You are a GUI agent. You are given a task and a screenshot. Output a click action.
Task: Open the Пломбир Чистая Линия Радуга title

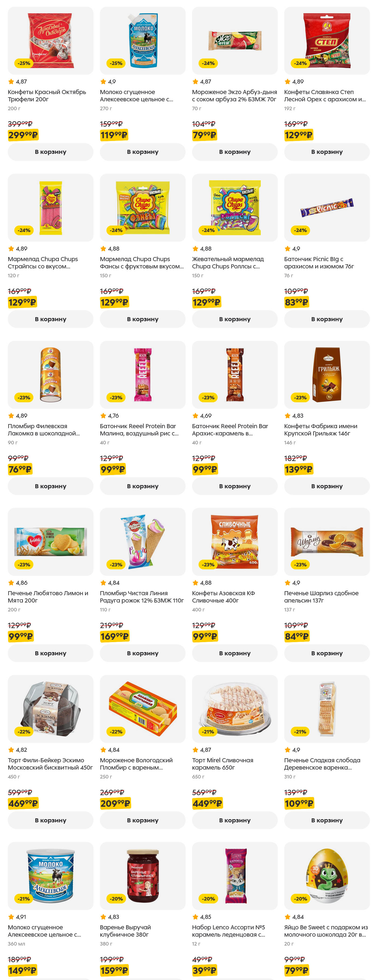coord(141,597)
